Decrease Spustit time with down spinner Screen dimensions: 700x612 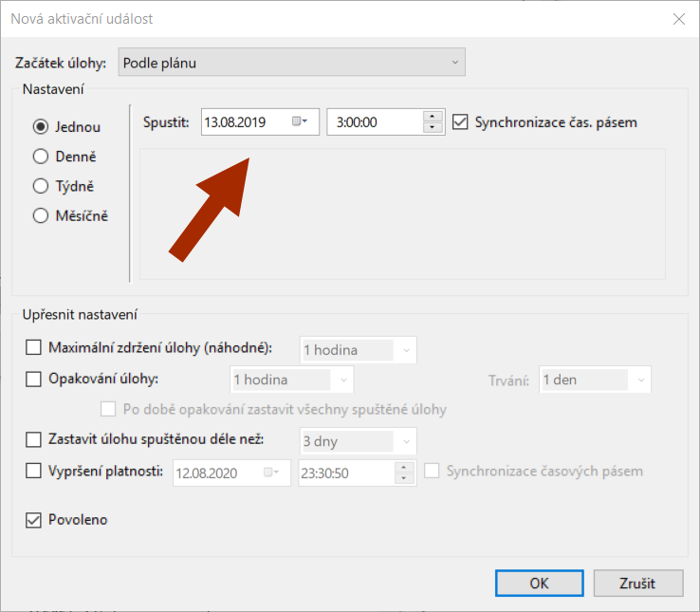pyautogui.click(x=432, y=127)
